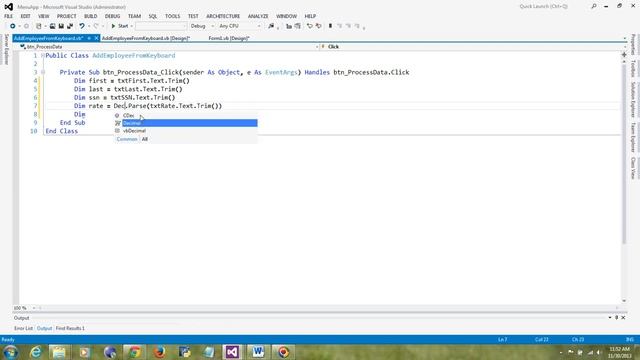Open the Class View side panel
Image resolution: width=640 pixels, height=360 pixels.
[x=633, y=168]
